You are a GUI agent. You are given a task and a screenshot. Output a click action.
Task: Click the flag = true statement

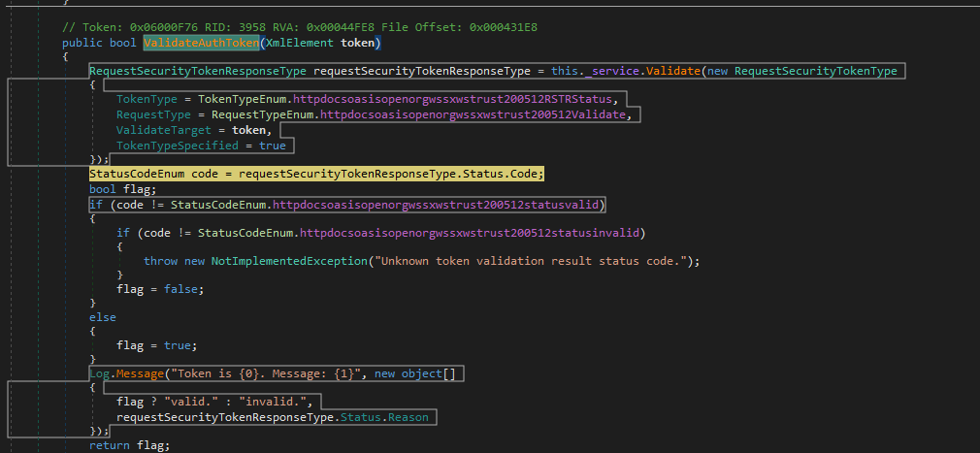157,345
